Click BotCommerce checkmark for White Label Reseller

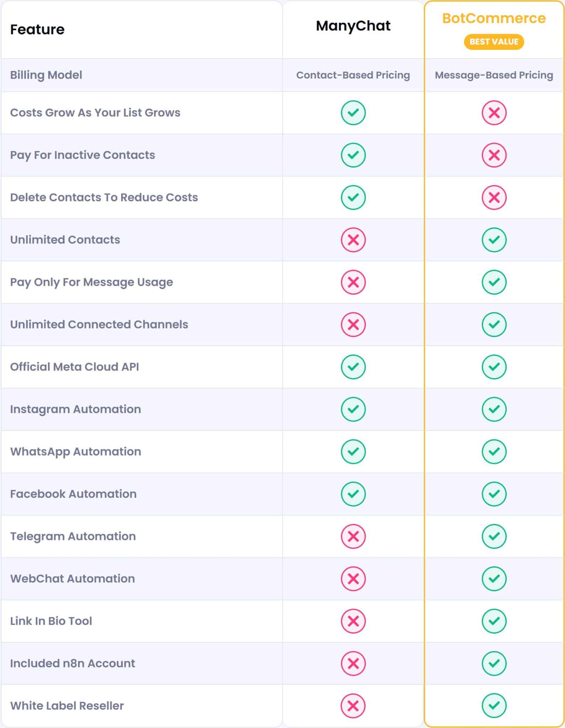pos(494,706)
